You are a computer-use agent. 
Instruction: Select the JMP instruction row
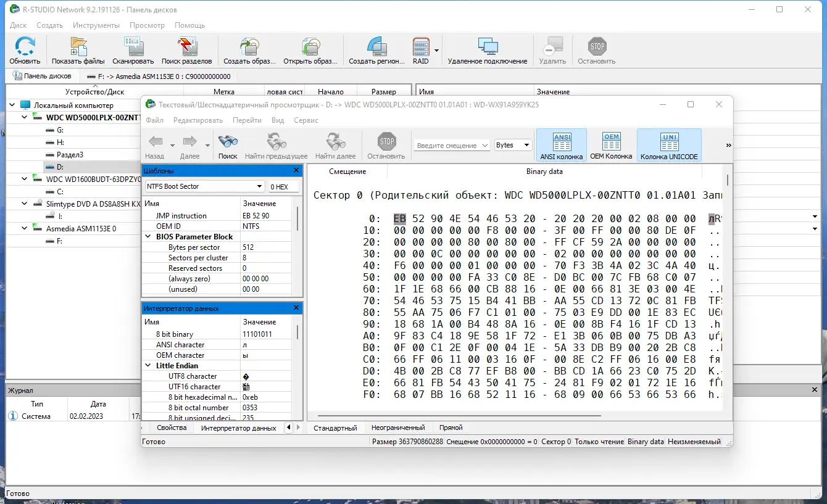point(217,216)
